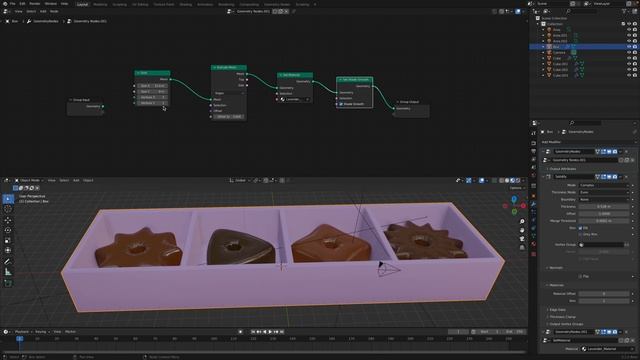The width and height of the screenshot is (640, 360).
Task: Toggle Only Rim checkbox in Solidify modifier
Action: (580, 234)
